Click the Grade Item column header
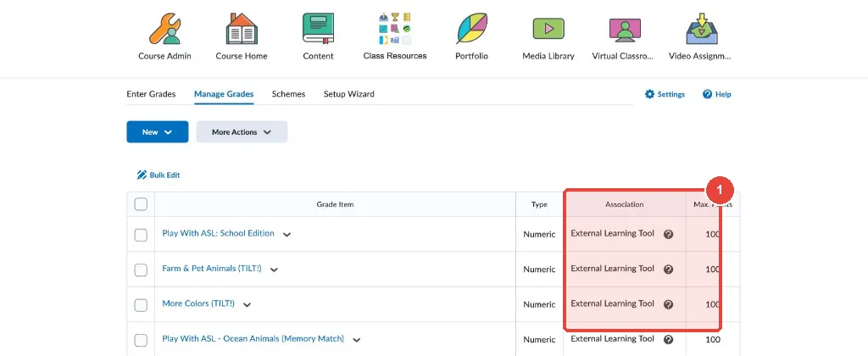Viewport: 868px width, 356px height. [335, 204]
